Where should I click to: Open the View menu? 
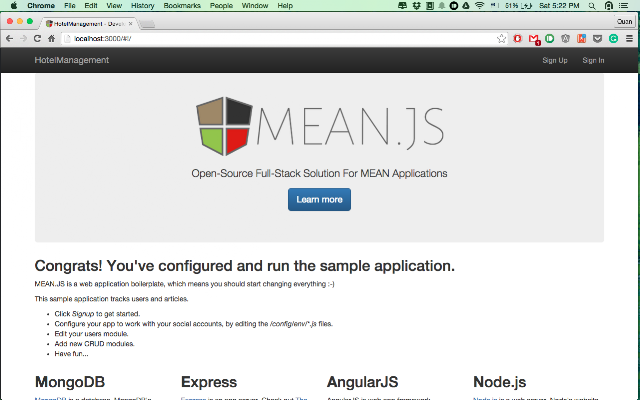[x=114, y=6]
